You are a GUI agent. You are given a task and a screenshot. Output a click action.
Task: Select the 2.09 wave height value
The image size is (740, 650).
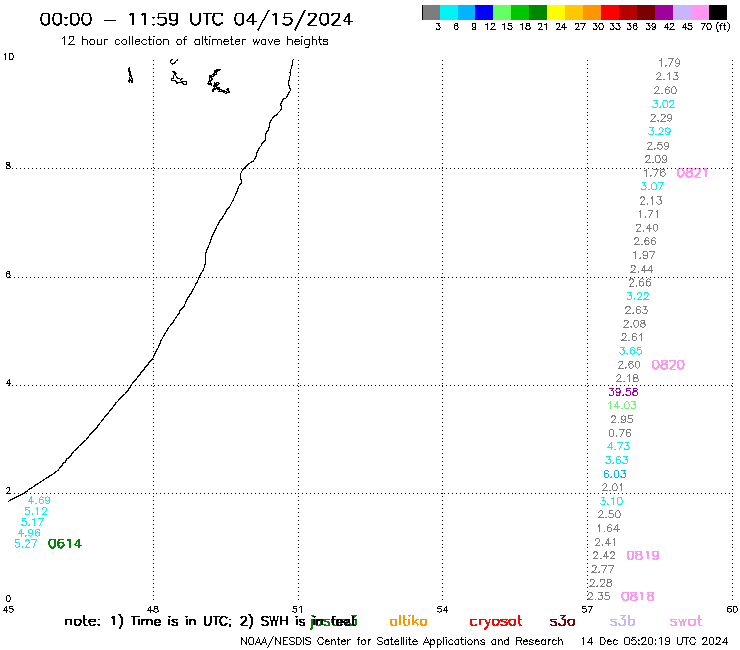click(656, 159)
